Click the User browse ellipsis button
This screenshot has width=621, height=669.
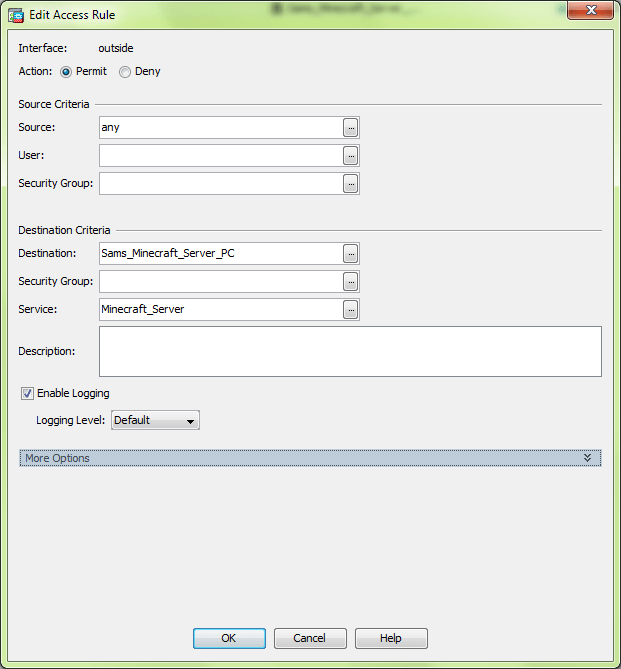tap(350, 156)
